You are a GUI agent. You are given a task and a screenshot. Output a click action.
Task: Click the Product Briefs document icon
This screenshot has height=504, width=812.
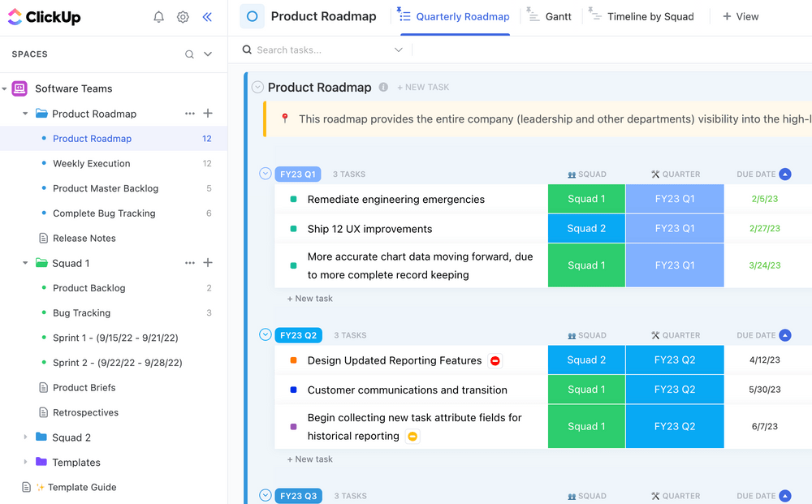coord(44,388)
